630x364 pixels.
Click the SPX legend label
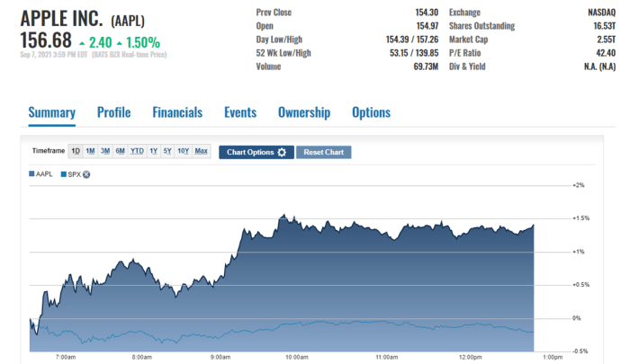point(75,174)
